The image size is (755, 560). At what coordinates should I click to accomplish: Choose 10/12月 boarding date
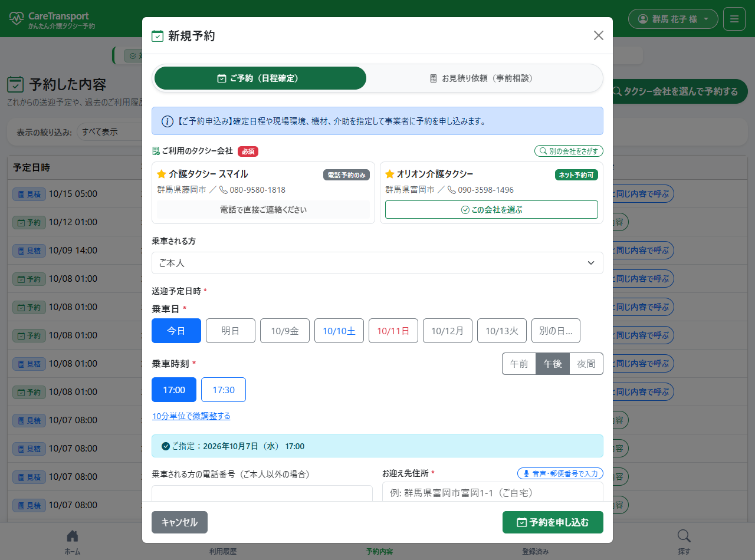coord(448,331)
